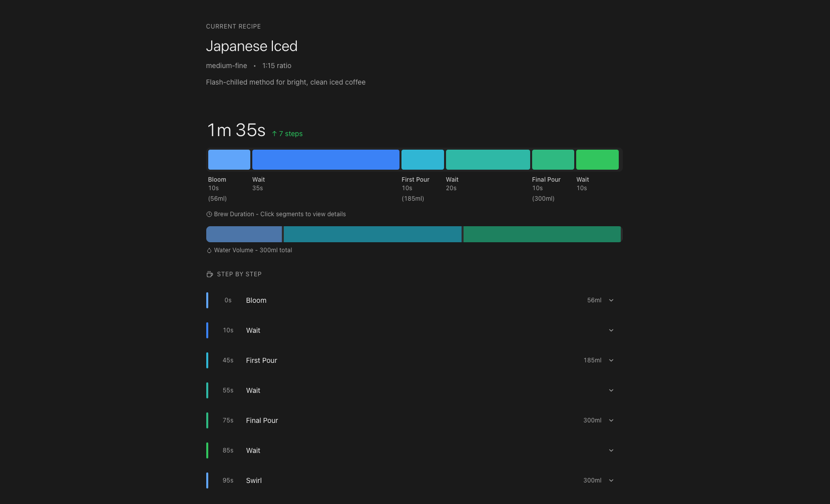Screen dimensions: 830x504
Task: Click the First Pour timeline segment
Action: point(423,160)
